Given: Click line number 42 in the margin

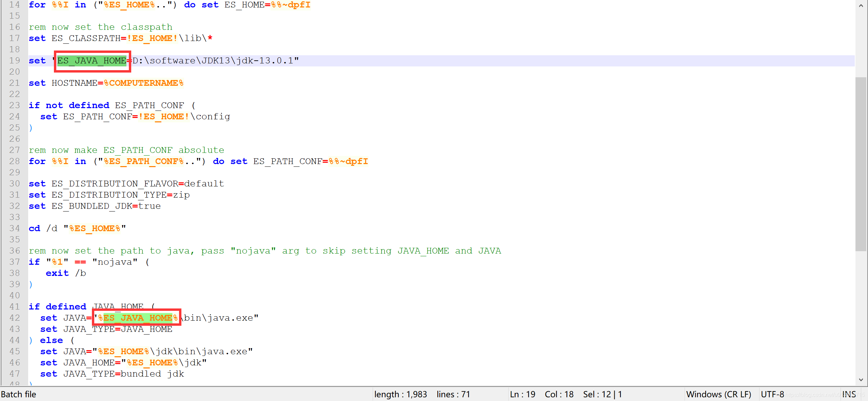Looking at the screenshot, I should pyautogui.click(x=15, y=318).
